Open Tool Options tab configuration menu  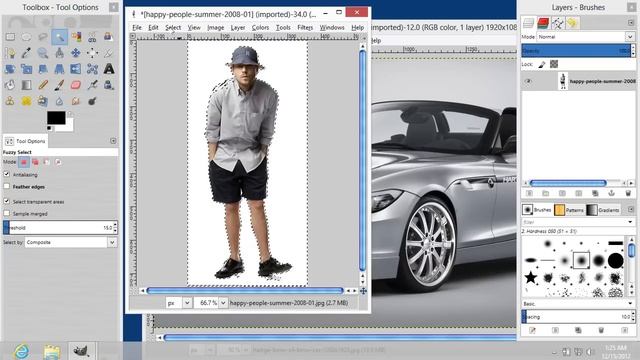(x=113, y=141)
